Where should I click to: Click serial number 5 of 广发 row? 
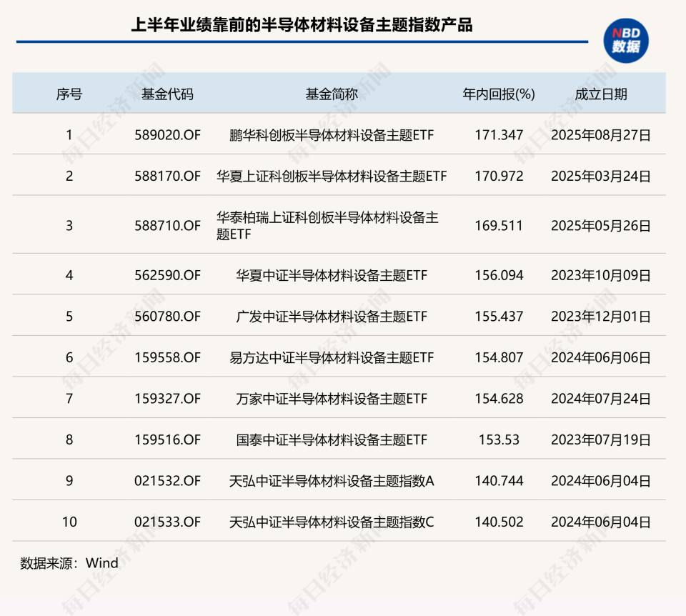tap(69, 317)
